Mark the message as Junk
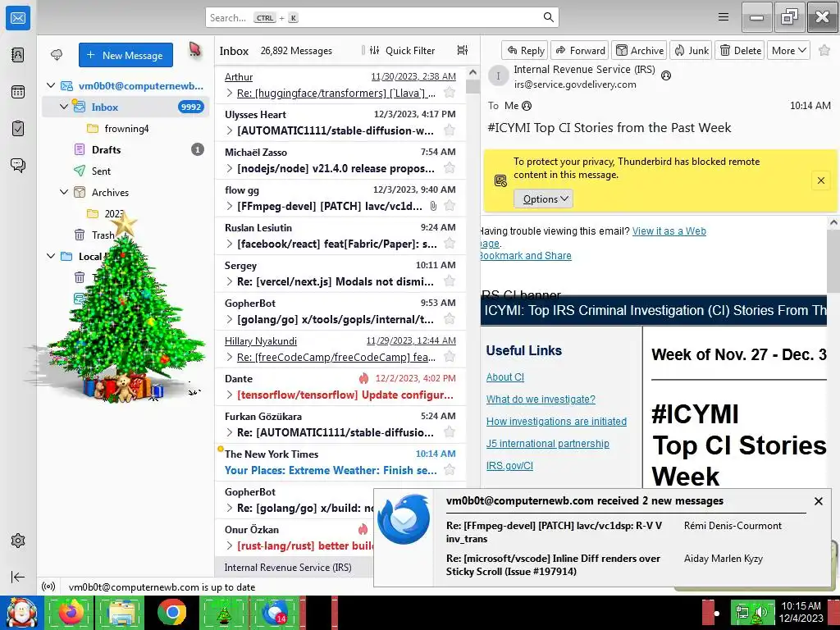The width and height of the screenshot is (840, 630). (x=692, y=50)
